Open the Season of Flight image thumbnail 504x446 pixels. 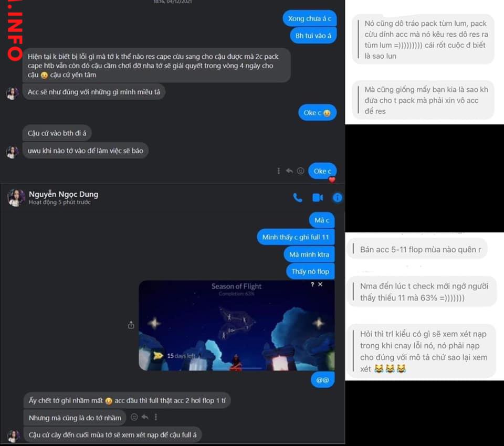pyautogui.click(x=237, y=325)
